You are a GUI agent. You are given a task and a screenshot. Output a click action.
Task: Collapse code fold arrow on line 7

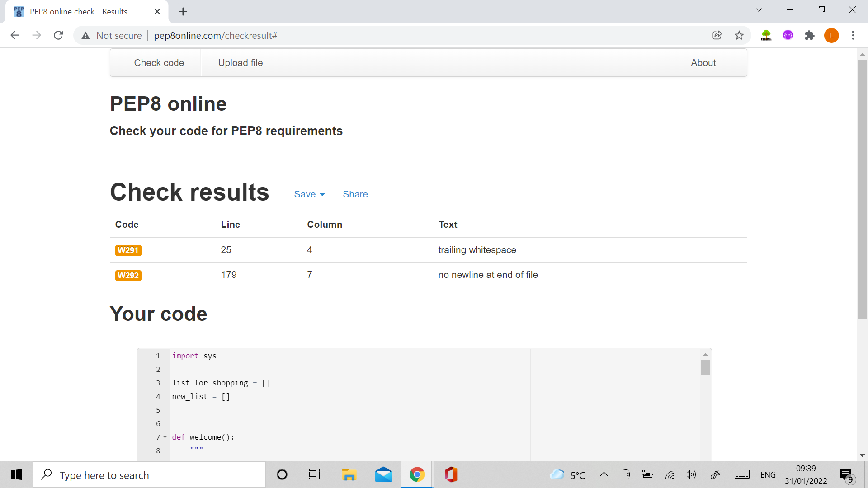pos(165,437)
